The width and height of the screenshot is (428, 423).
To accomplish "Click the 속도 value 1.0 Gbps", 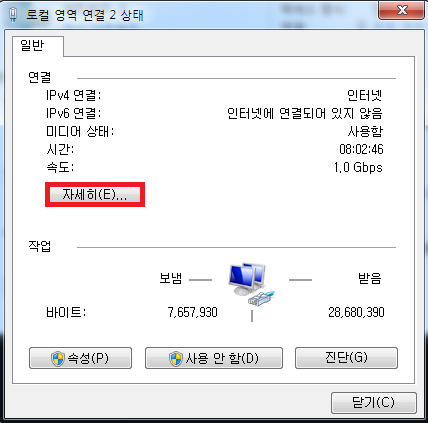I will [358, 167].
